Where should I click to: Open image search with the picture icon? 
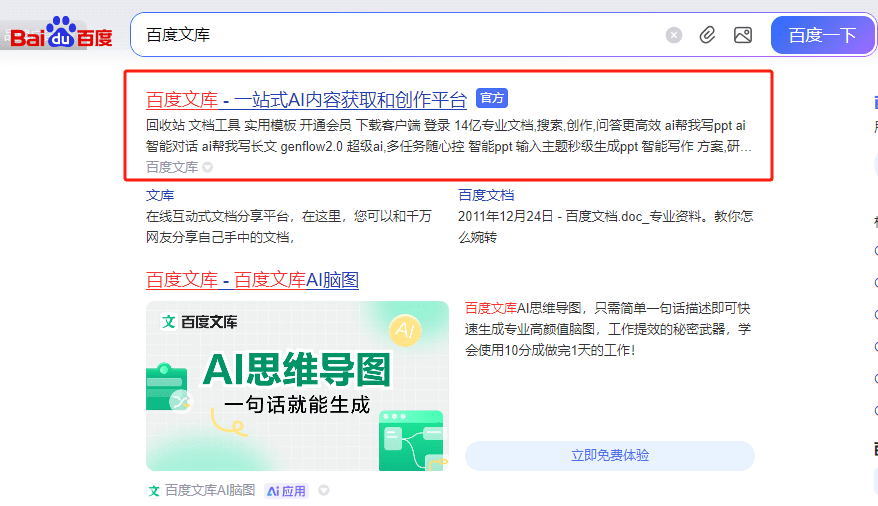pos(743,35)
